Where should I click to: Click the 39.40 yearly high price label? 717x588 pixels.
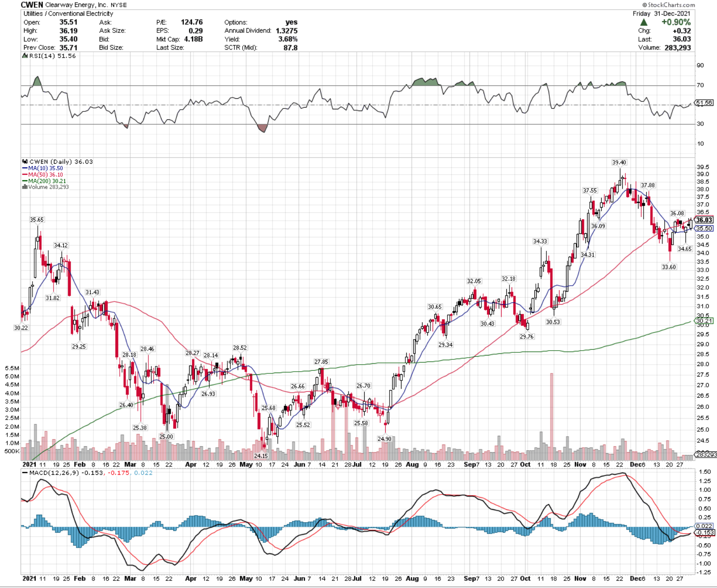(x=619, y=162)
